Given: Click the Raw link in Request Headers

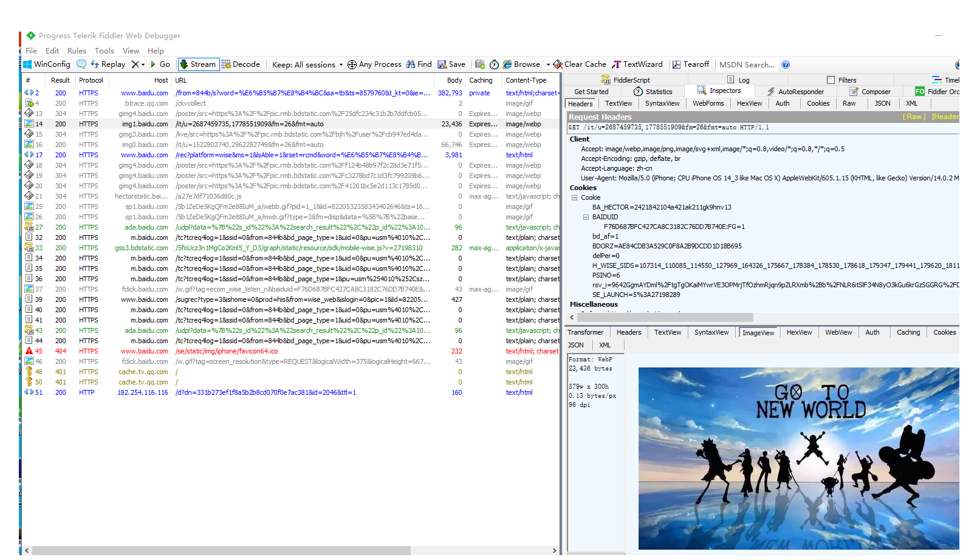Looking at the screenshot, I should click(914, 117).
